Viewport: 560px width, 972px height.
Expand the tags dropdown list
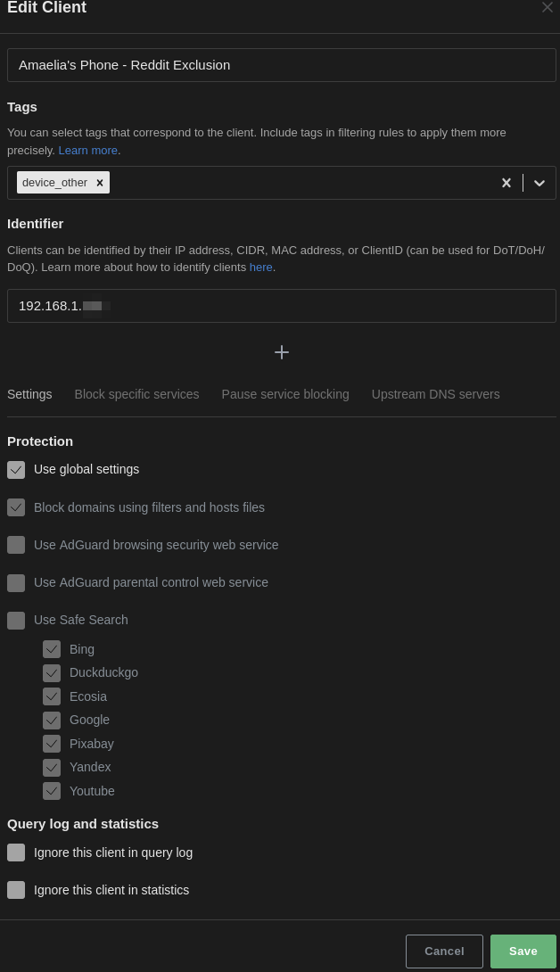coord(539,183)
